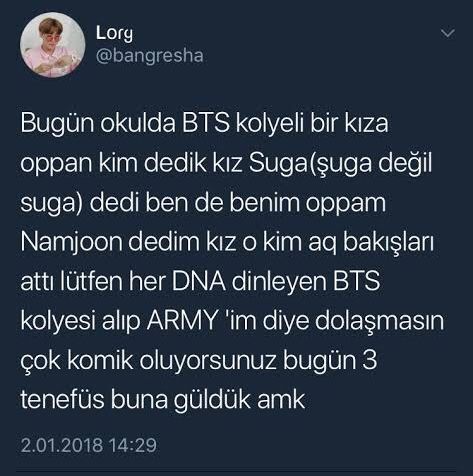Viewport: 473px width, 476px height.
Task: Select the word bakışları in the tweet
Action: click(x=388, y=243)
